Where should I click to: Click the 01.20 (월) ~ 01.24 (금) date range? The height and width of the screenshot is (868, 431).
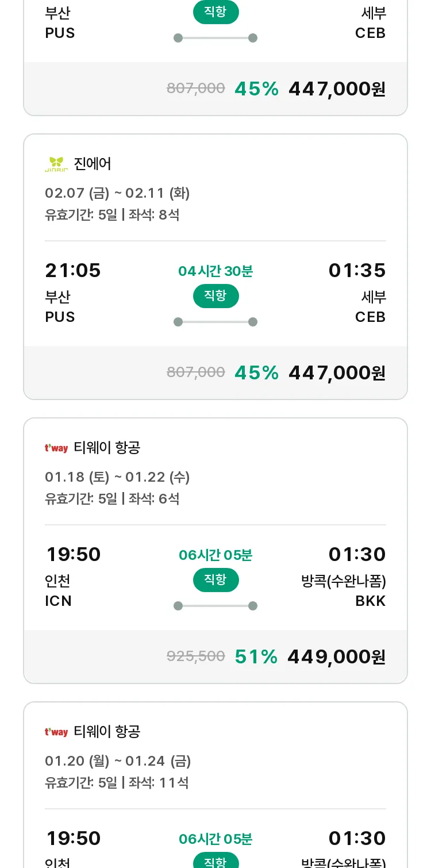click(x=118, y=761)
